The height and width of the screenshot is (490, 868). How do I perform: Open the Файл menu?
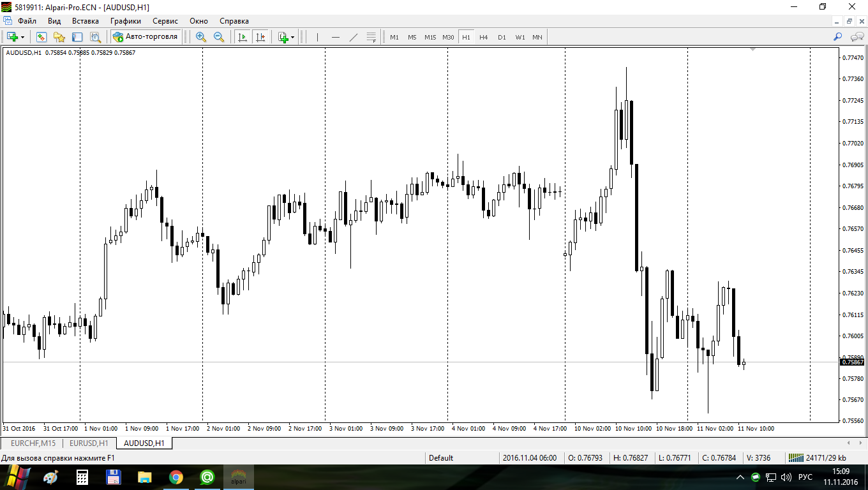(27, 21)
